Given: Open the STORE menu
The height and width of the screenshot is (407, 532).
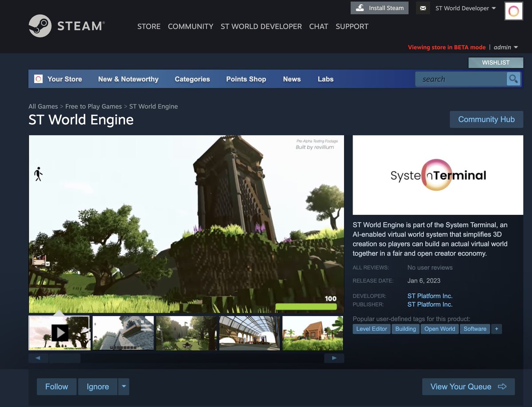Looking at the screenshot, I should tap(149, 26).
